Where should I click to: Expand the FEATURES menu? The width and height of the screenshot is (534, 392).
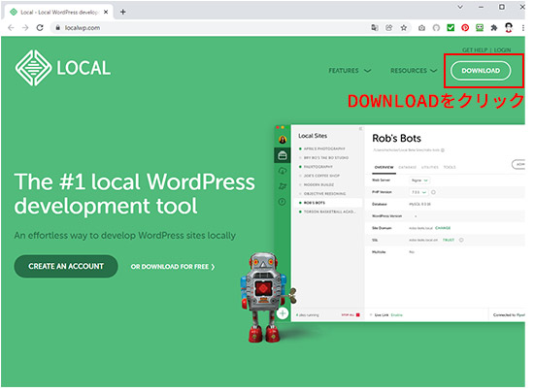pyautogui.click(x=350, y=71)
